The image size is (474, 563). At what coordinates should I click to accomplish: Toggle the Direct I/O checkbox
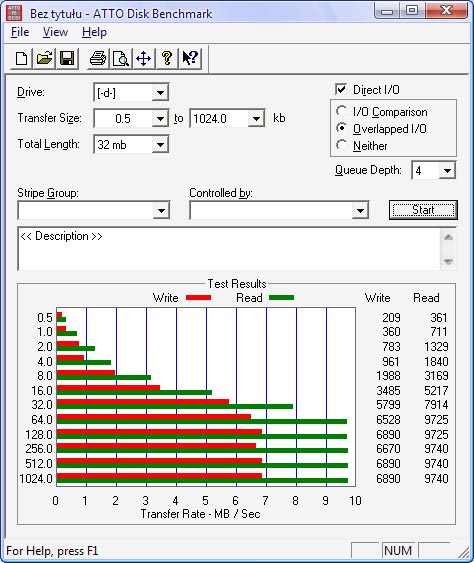(341, 89)
